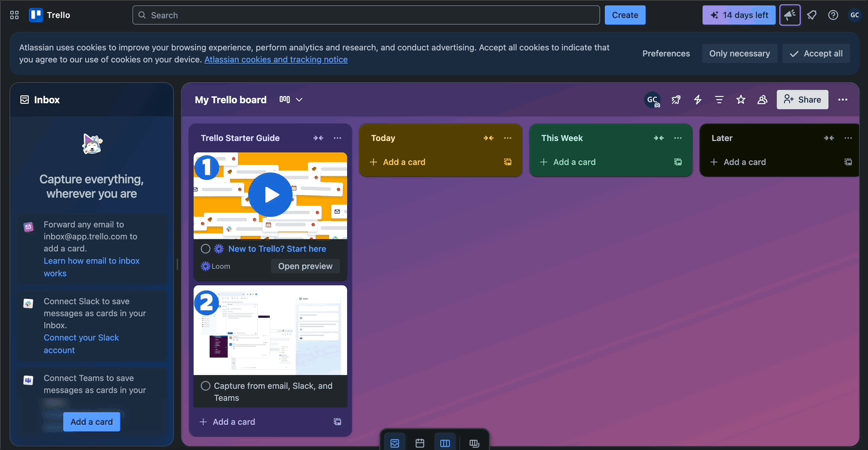Open Learn how email to inbox works
868x450 pixels.
pyautogui.click(x=92, y=267)
